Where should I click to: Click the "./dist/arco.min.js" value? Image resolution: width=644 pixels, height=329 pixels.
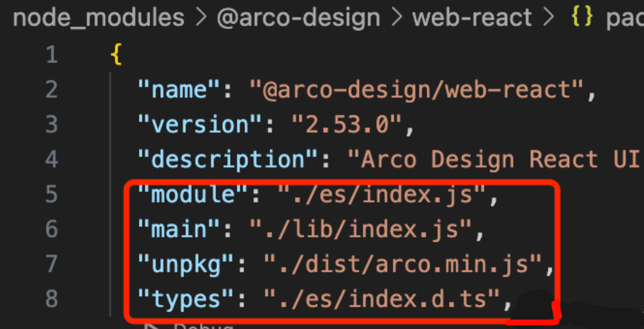click(403, 264)
